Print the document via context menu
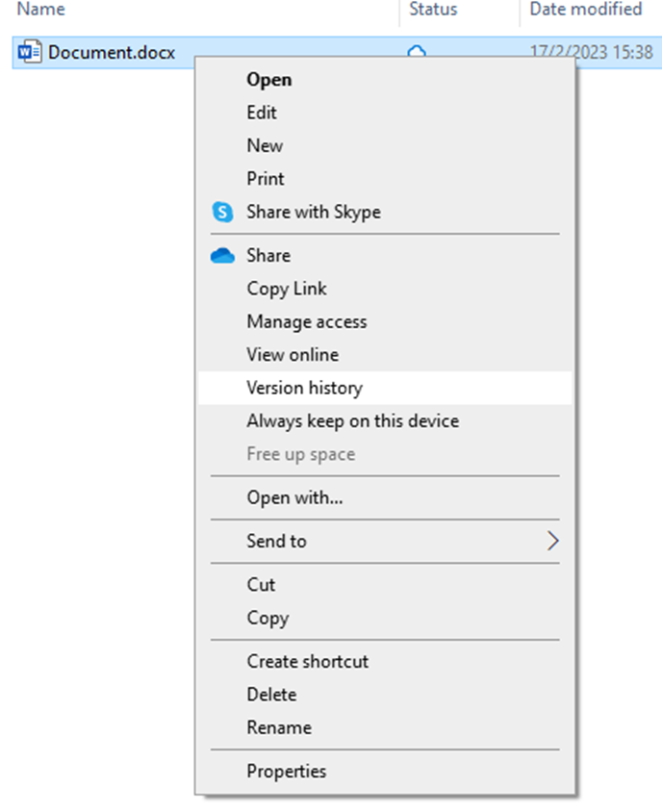This screenshot has width=662, height=812. (266, 179)
